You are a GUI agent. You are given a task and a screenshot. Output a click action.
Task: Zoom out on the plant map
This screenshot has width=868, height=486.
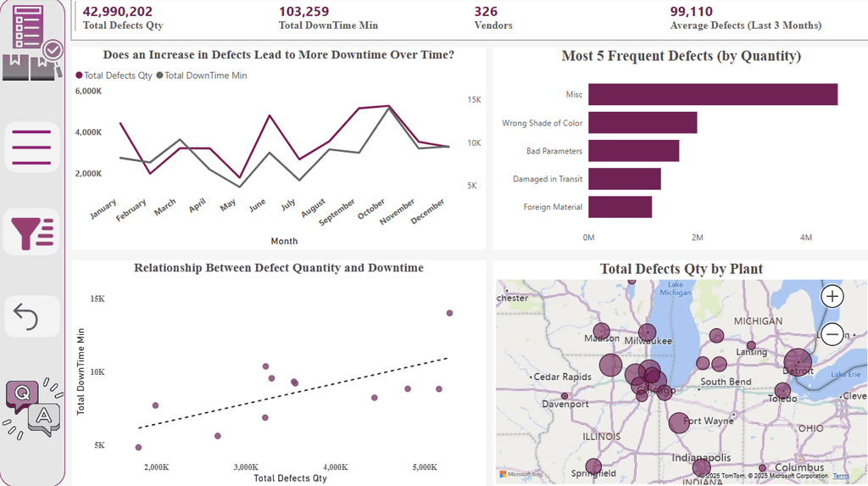point(832,334)
